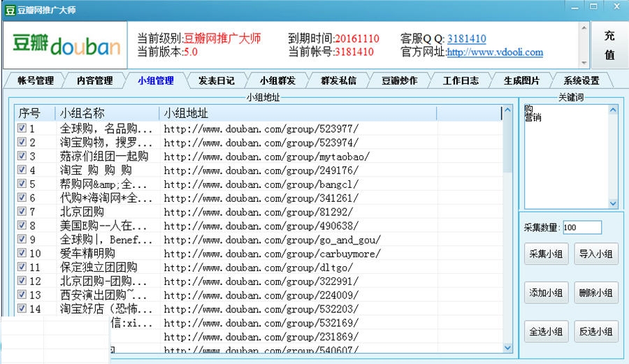The height and width of the screenshot is (364, 629).
Task: Click the 采集数量 input field
Action: coord(582,227)
